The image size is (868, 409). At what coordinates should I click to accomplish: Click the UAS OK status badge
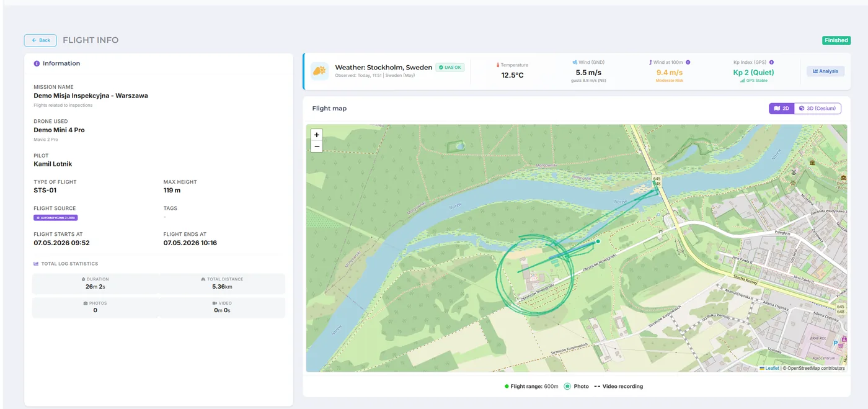click(449, 67)
